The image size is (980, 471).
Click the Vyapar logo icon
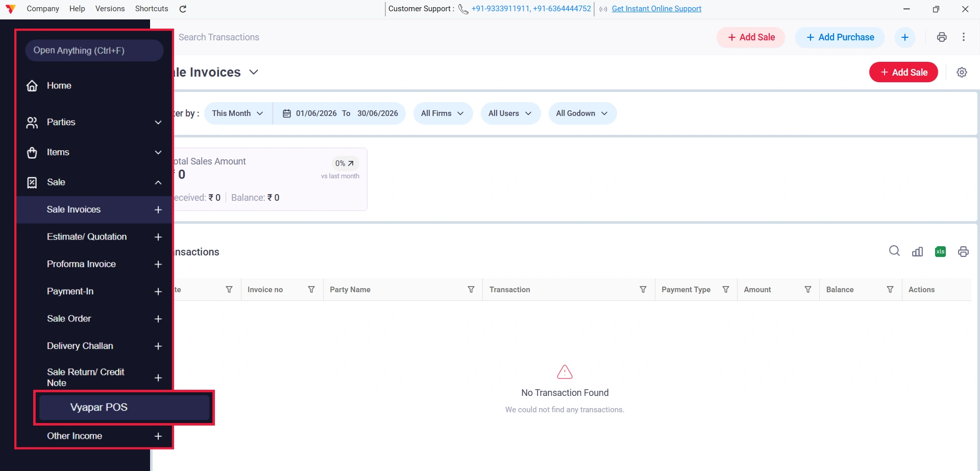(10, 9)
